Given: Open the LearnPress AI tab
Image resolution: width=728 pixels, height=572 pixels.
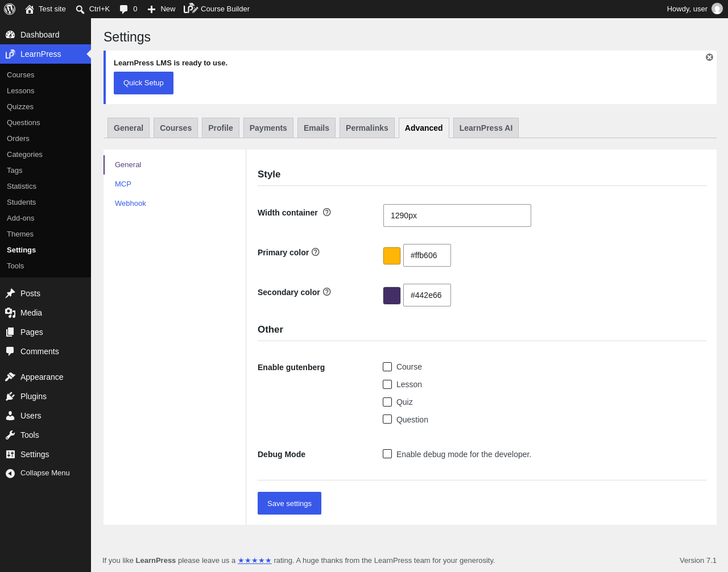Looking at the screenshot, I should click(x=486, y=128).
